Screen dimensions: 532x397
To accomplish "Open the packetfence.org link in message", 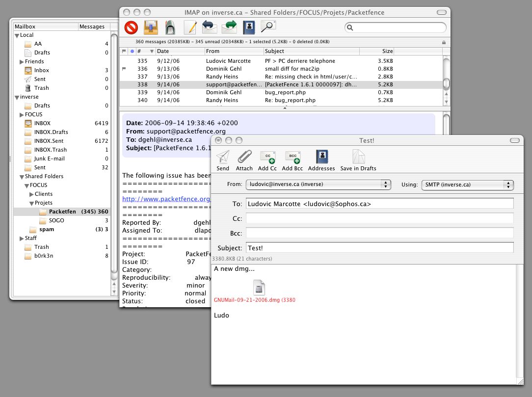I will tap(166, 199).
